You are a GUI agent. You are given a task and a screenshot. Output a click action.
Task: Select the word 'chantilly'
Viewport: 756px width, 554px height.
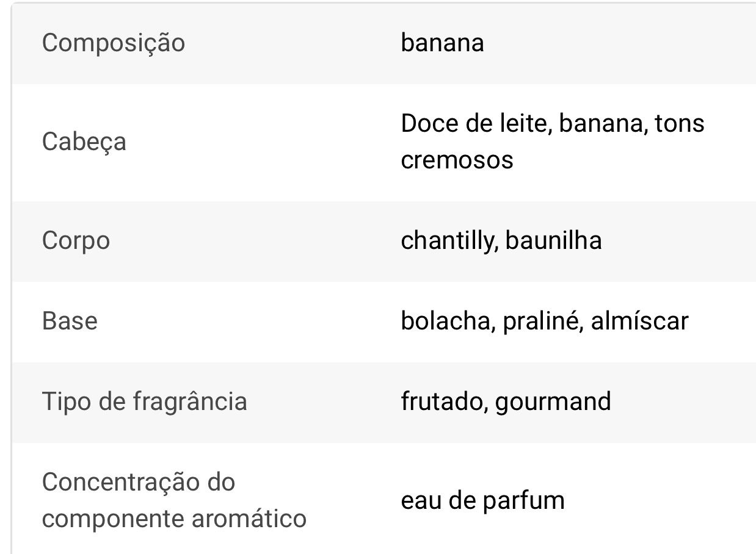(x=446, y=240)
